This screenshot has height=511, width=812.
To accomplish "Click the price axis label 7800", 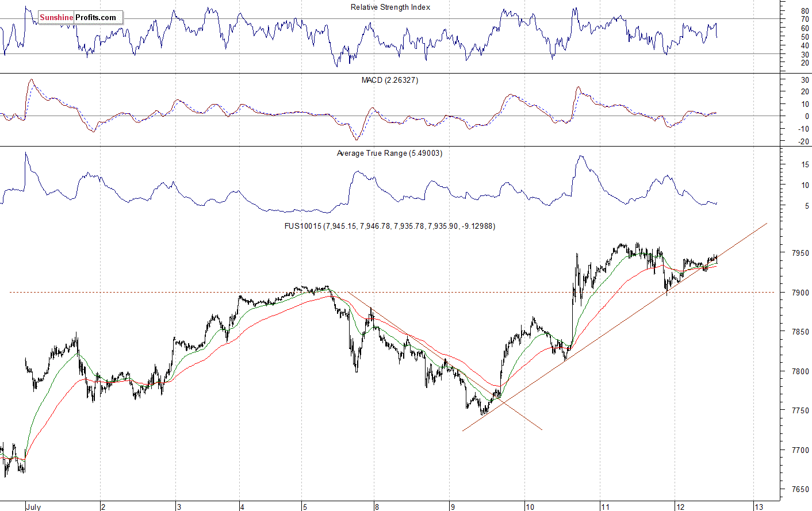I will pos(800,372).
